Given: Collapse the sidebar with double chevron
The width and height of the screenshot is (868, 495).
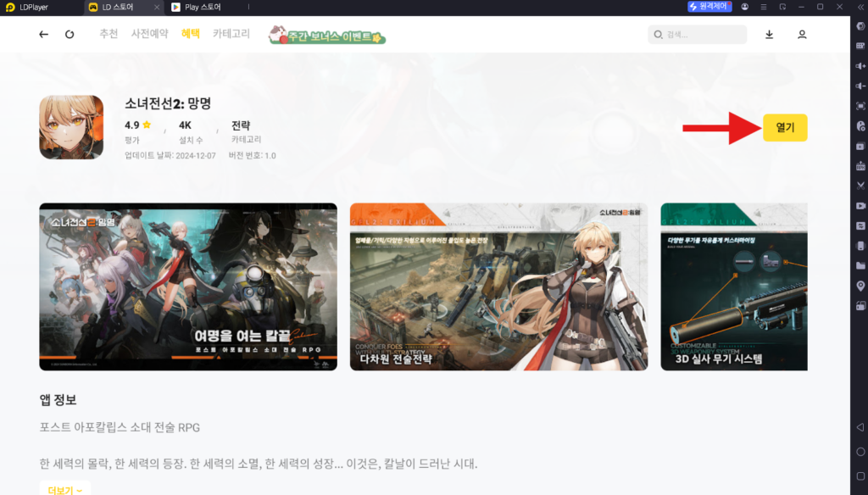Looking at the screenshot, I should 861,7.
